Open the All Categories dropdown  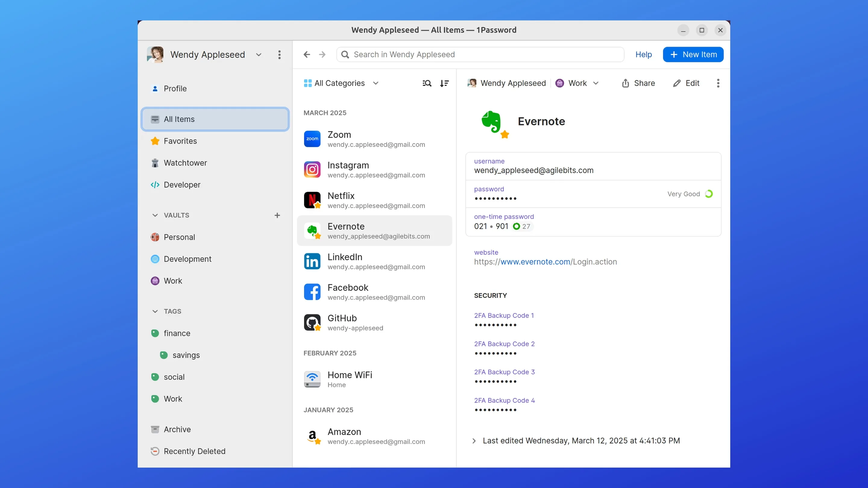point(341,83)
